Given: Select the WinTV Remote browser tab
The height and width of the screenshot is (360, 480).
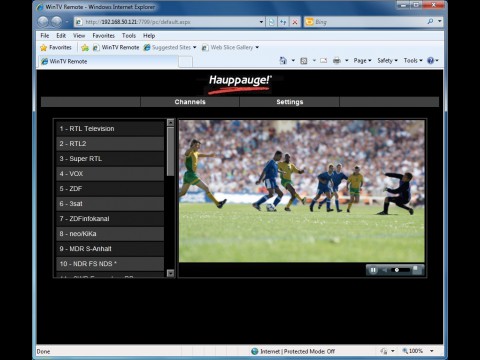Looking at the screenshot, I should 108,62.
